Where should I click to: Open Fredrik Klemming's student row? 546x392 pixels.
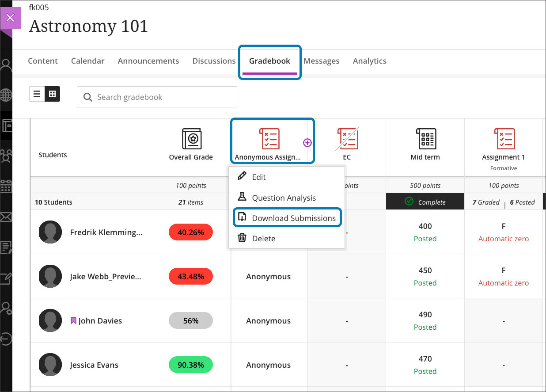pyautogui.click(x=106, y=232)
